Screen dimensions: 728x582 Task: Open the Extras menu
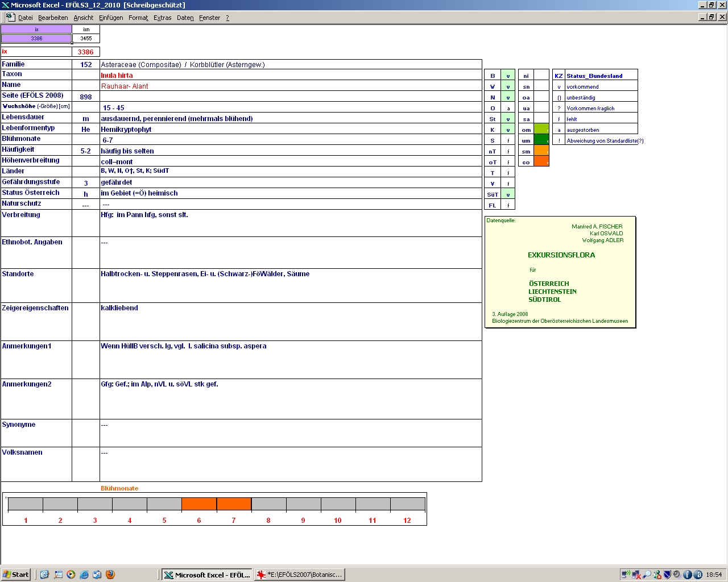coord(162,18)
